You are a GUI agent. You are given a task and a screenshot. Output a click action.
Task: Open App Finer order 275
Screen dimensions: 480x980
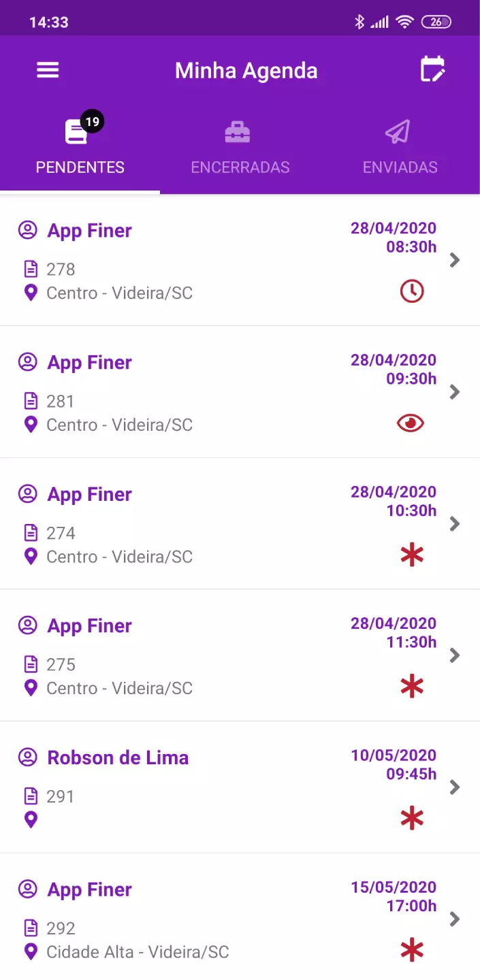(204, 655)
